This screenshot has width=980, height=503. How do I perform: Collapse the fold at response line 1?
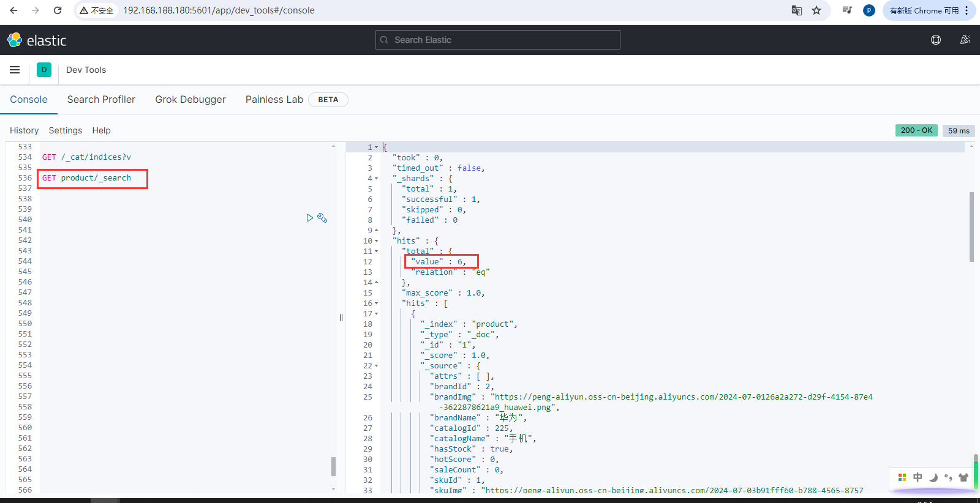(377, 147)
